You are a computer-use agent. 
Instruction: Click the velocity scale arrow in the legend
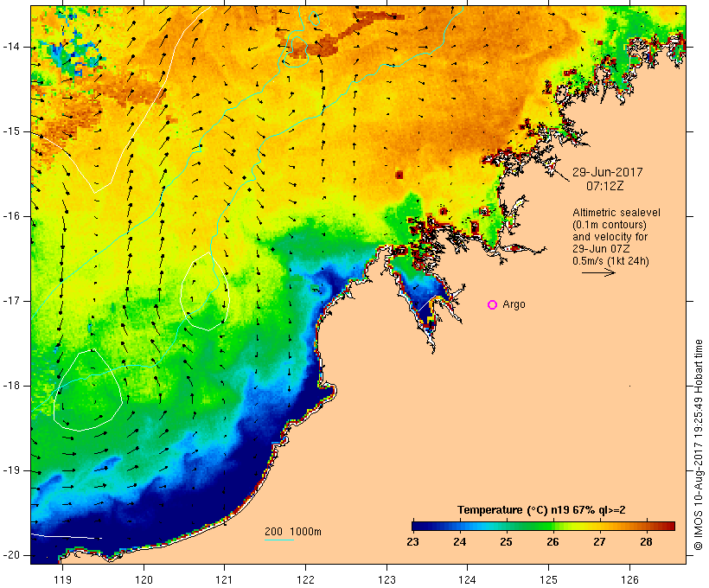pos(598,272)
